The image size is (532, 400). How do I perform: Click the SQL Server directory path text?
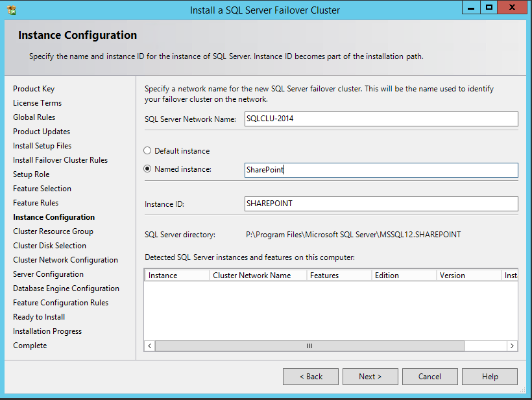coord(353,235)
